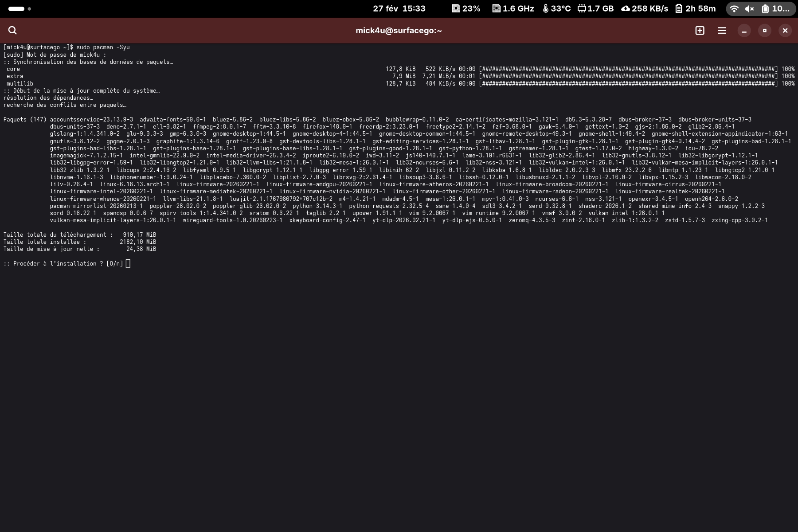Click the "mesa-1:26.0.1-1" package name

(450, 199)
